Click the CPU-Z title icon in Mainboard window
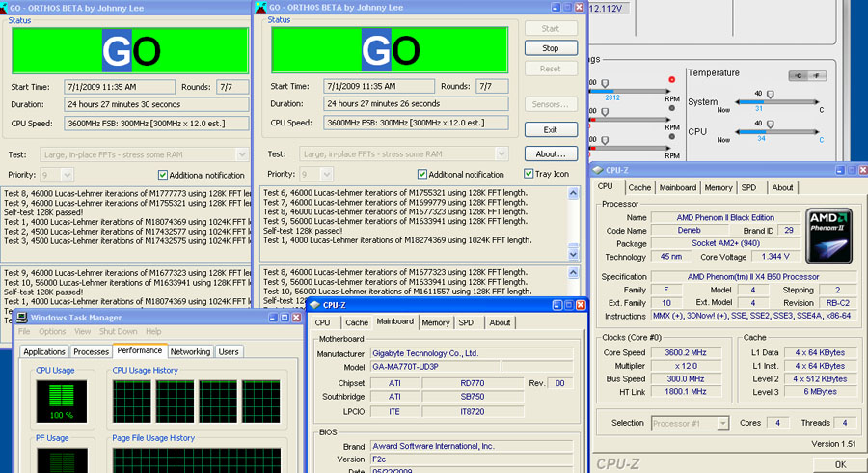This screenshot has width=868, height=473. 316,305
